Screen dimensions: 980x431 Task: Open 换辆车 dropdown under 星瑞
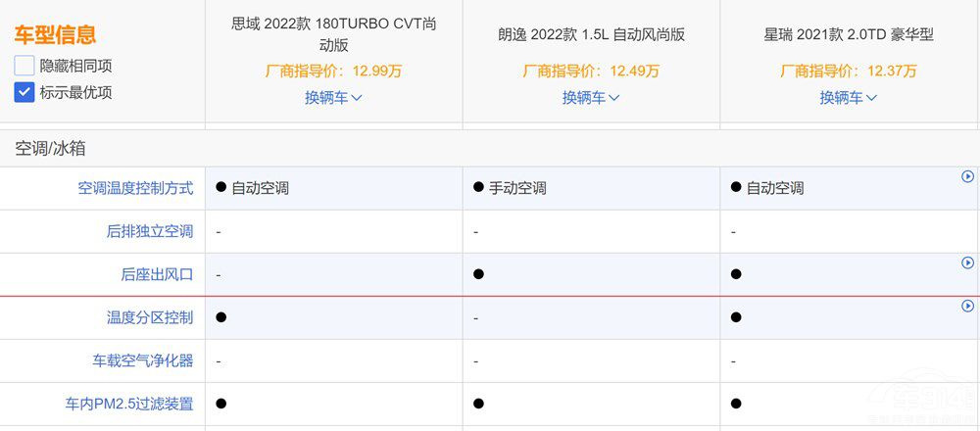coord(849,97)
